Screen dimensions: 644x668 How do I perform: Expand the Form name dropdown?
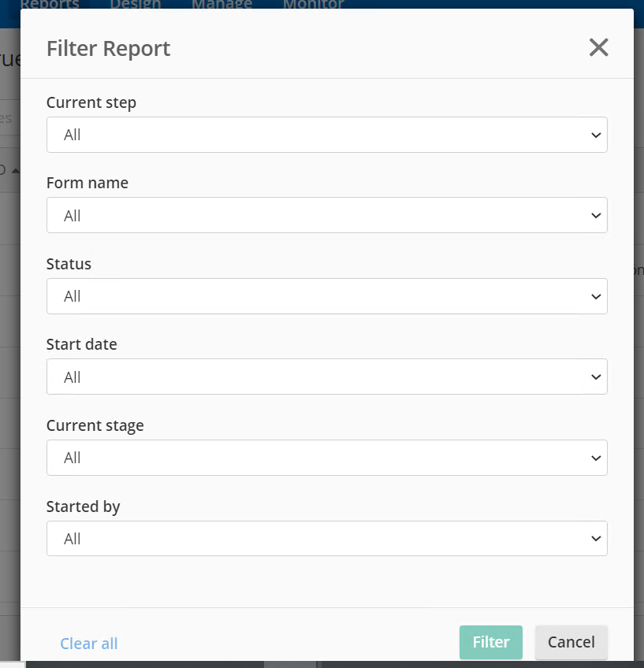[326, 215]
